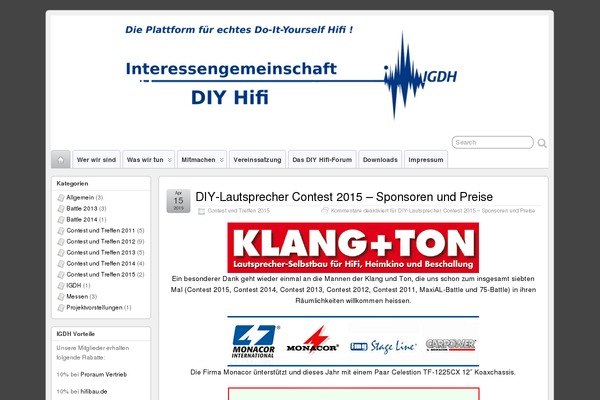The height and width of the screenshot is (400, 600).
Task: Click the Contest und Treffen 2015 post meta link
Action: [239, 211]
